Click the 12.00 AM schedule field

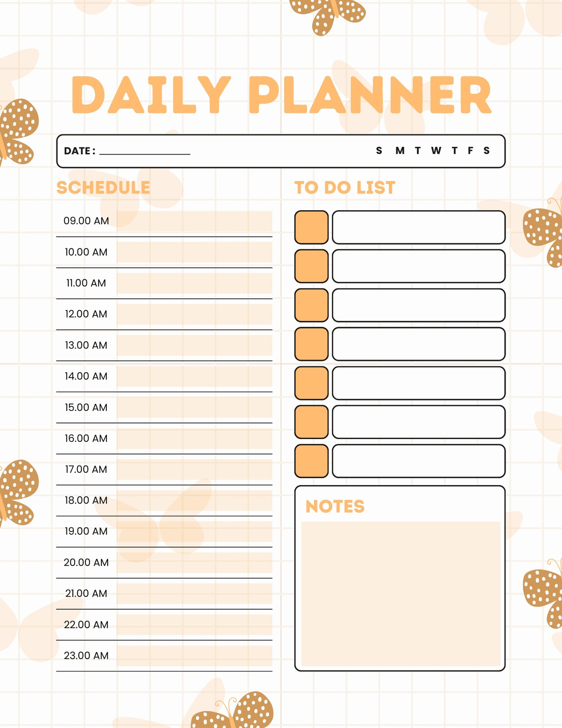[194, 314]
